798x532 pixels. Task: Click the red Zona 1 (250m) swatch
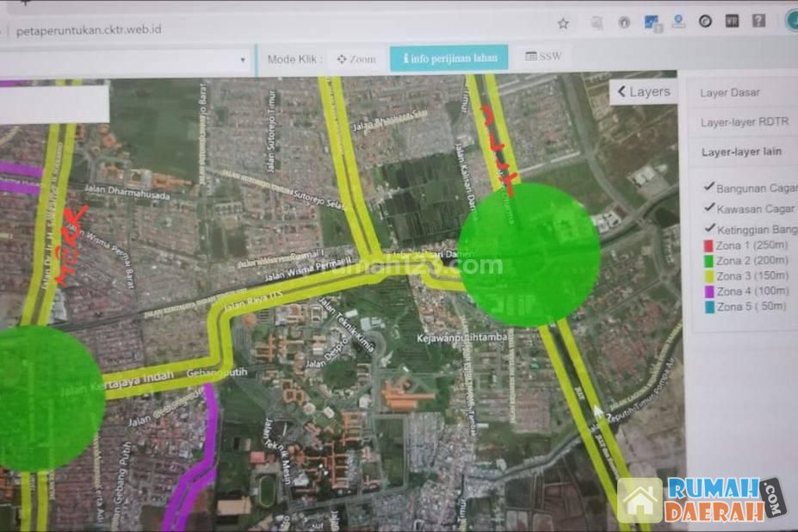point(708,249)
